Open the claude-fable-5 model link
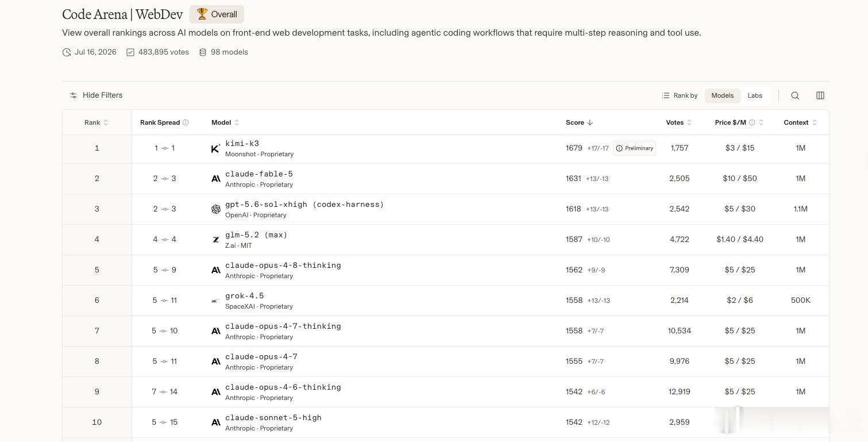868x442 pixels. (x=259, y=174)
